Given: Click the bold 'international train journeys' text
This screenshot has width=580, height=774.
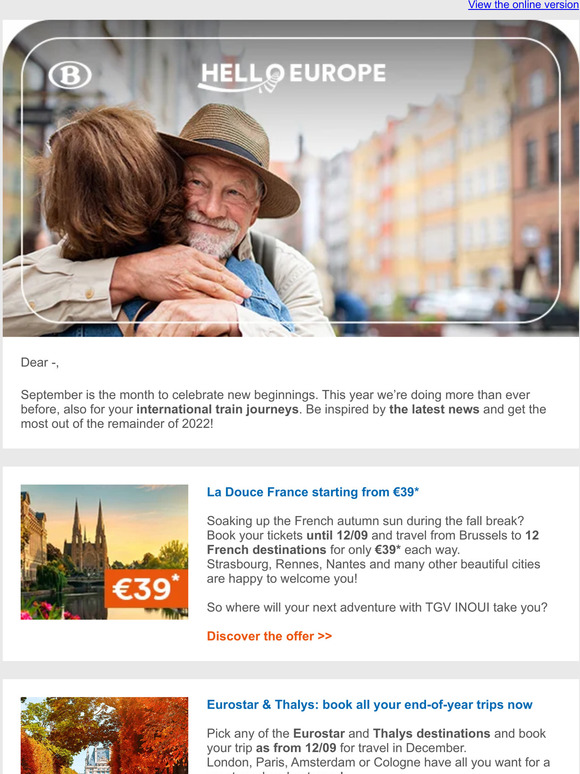Looking at the screenshot, I should (x=218, y=409).
